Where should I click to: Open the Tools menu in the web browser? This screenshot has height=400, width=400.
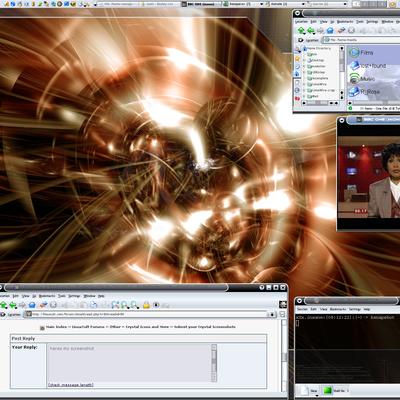click(62, 296)
